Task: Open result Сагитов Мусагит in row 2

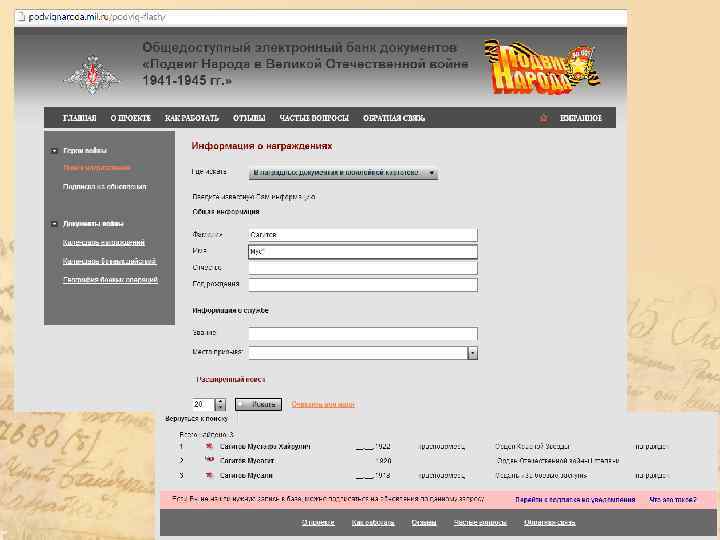Action: pos(247,460)
